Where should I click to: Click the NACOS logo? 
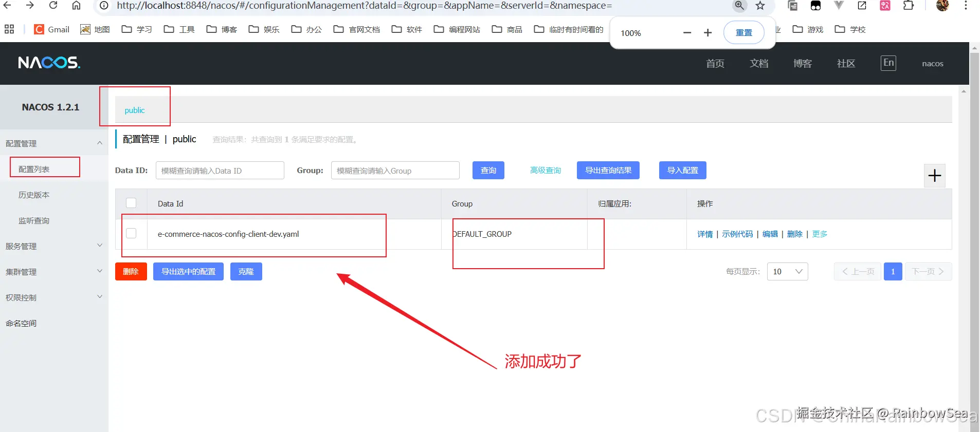coord(49,63)
